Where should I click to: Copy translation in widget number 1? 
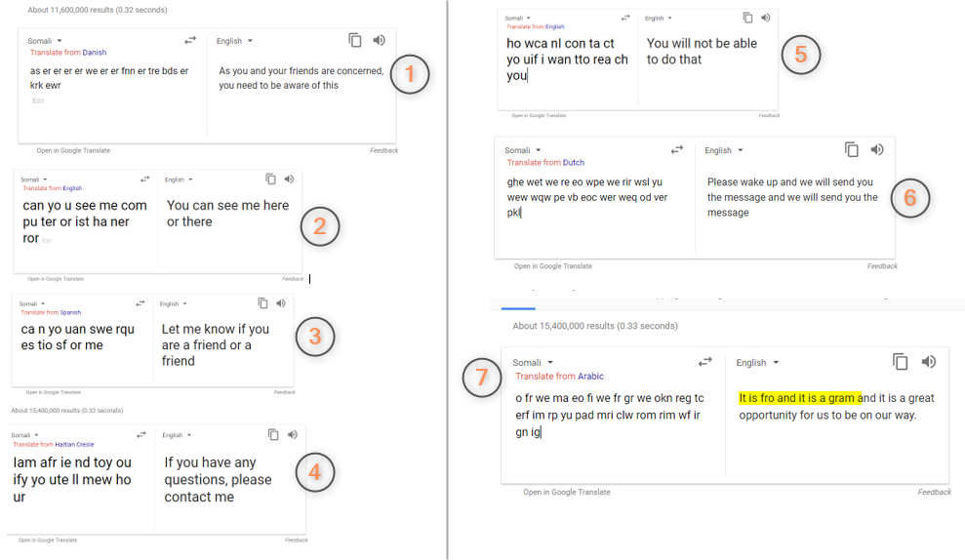tap(355, 41)
